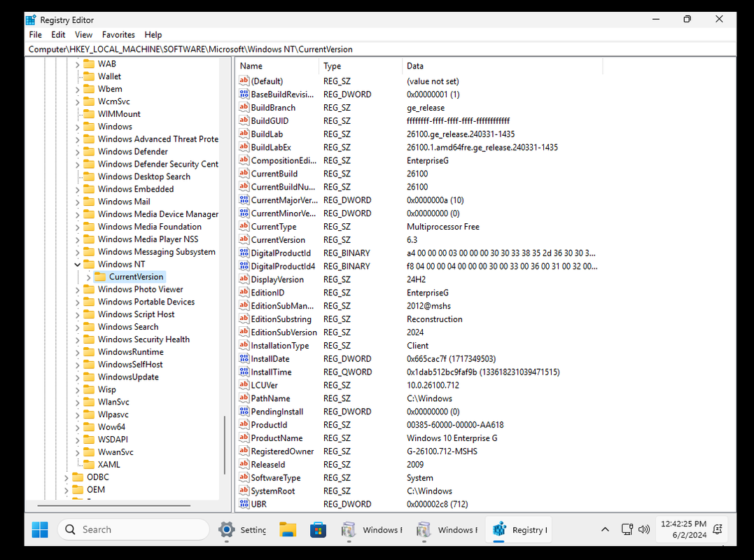Open File Explorer from the taskbar
This screenshot has width=754, height=560.
[x=288, y=529]
